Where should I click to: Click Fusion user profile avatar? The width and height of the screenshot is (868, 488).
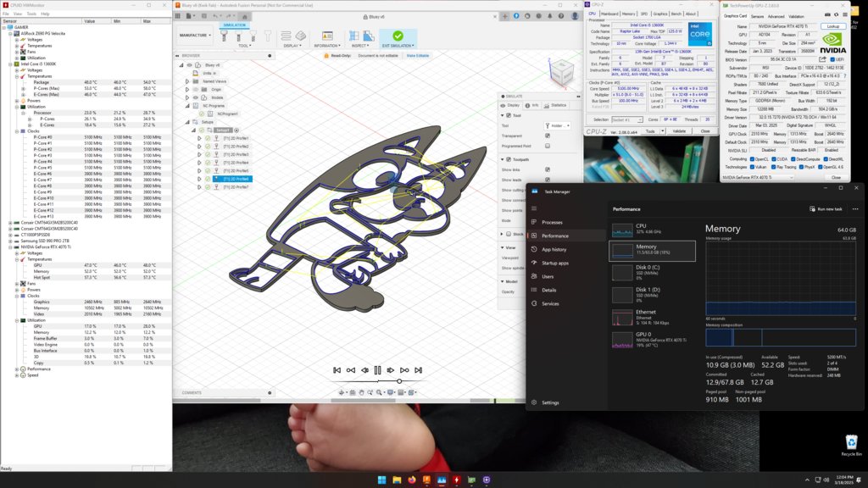[575, 17]
